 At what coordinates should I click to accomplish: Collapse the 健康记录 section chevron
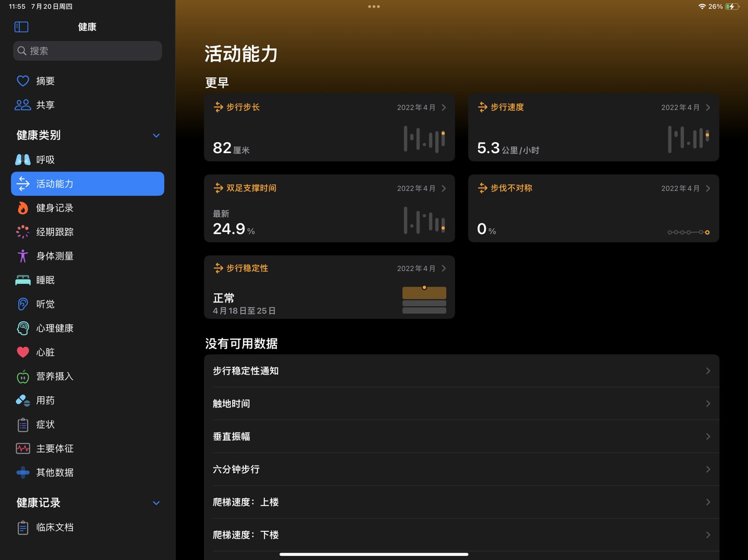(156, 503)
